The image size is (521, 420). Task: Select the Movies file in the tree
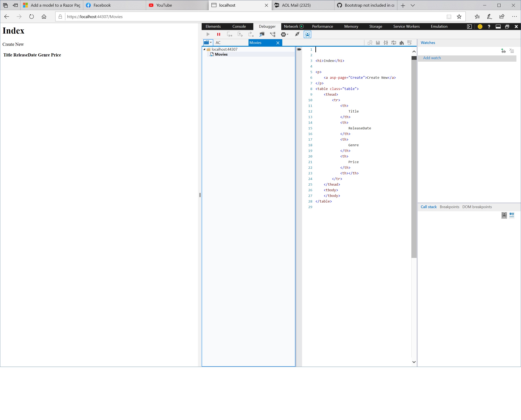(221, 54)
